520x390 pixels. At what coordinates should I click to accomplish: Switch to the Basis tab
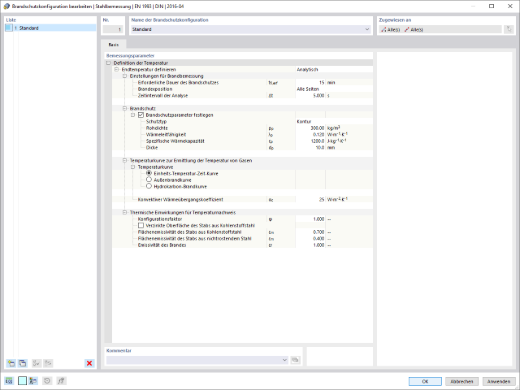click(113, 45)
